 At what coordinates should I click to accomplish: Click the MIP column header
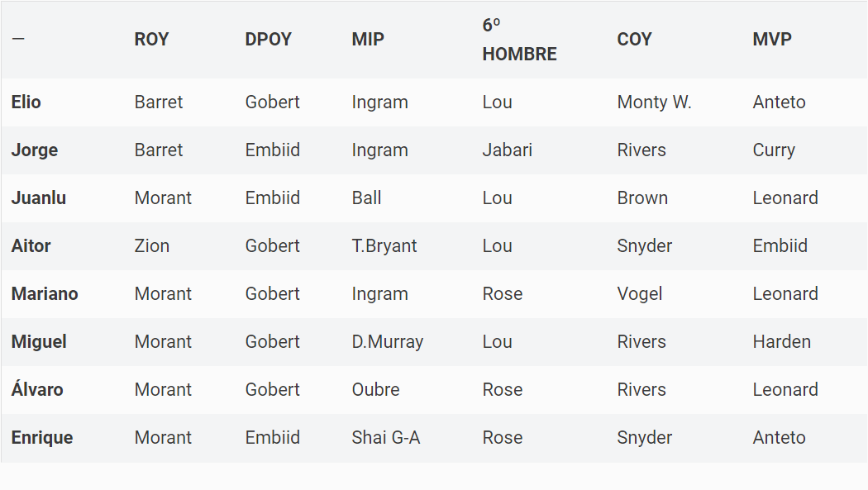(368, 40)
